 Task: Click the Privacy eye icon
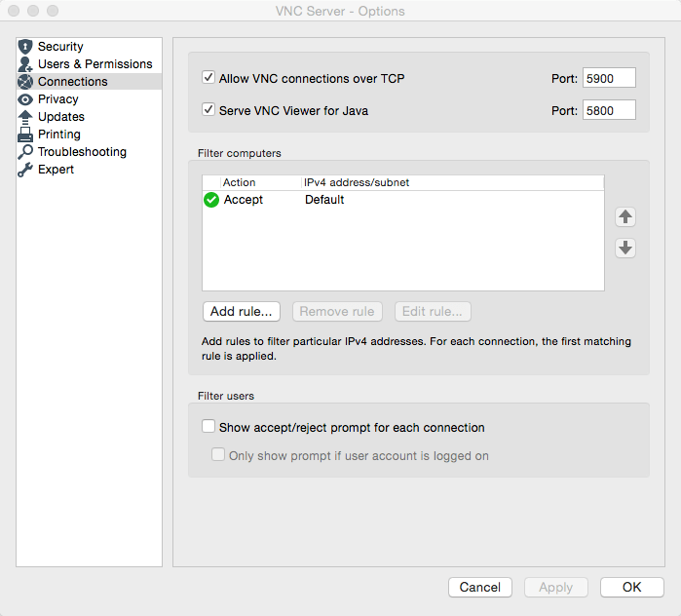tap(25, 99)
